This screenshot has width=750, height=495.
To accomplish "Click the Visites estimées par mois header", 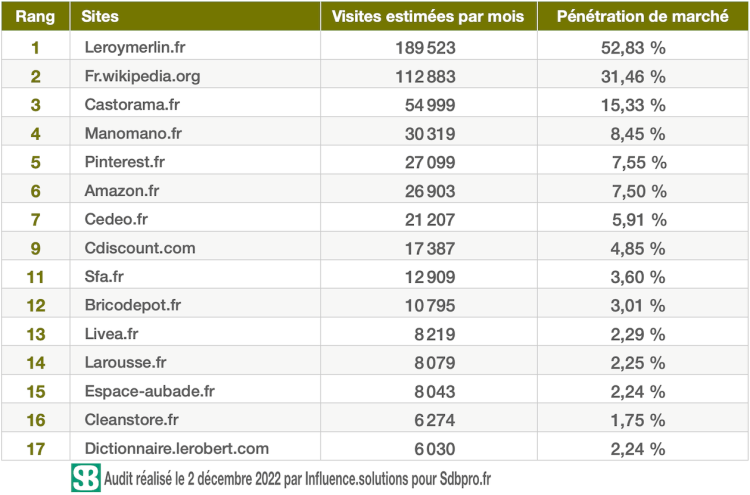I will 427,18.
